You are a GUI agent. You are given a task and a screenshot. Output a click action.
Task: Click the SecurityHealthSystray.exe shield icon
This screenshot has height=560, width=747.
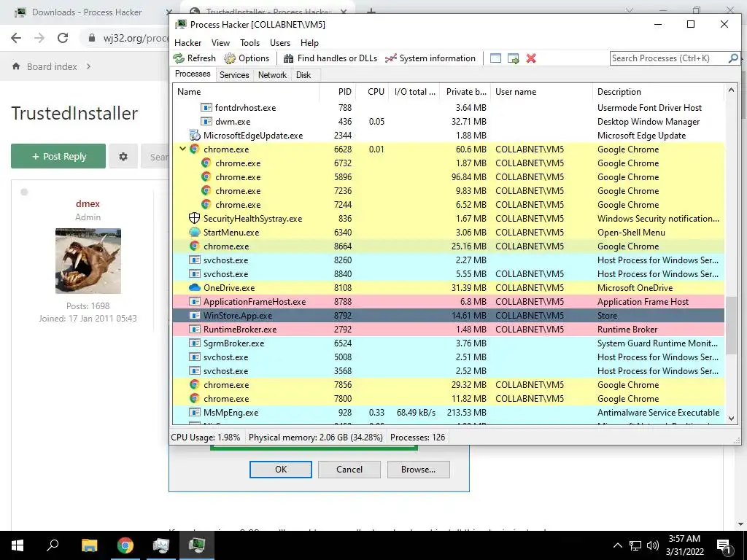(x=194, y=219)
